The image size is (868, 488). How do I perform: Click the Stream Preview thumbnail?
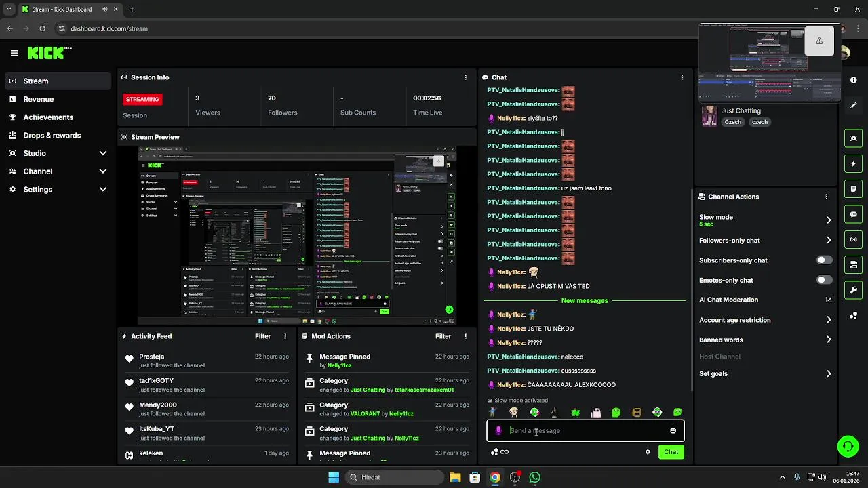click(x=298, y=235)
